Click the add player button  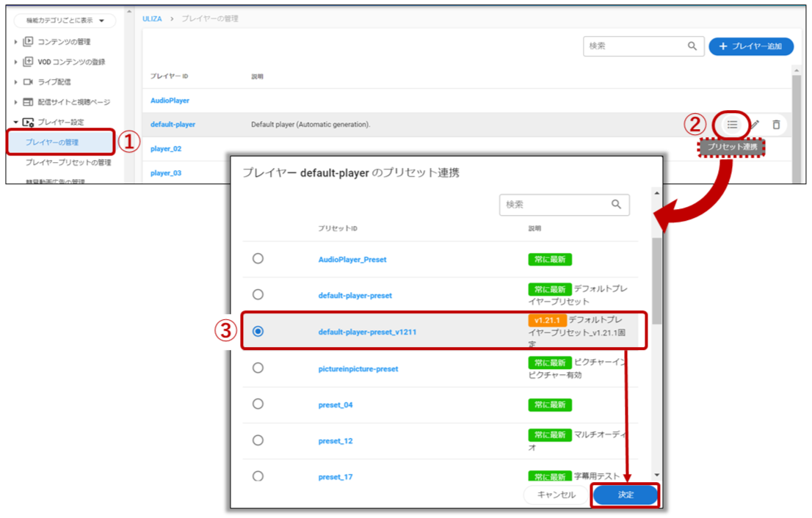pos(750,46)
